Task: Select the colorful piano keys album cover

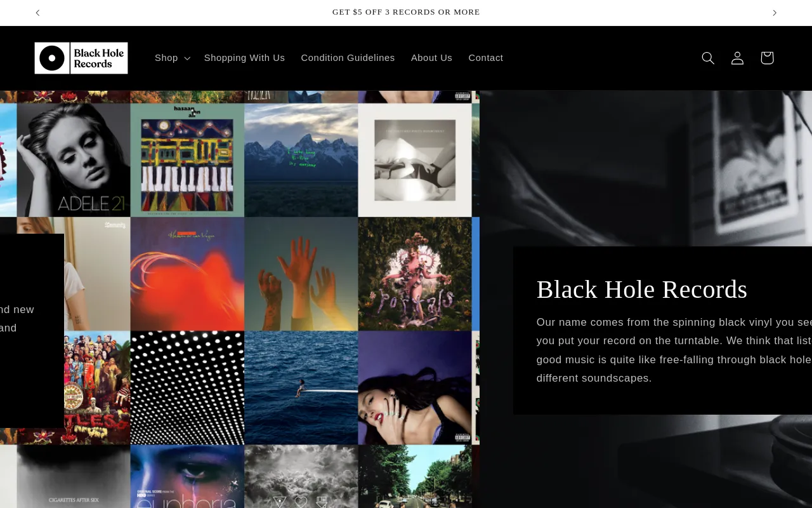Action: click(187, 160)
